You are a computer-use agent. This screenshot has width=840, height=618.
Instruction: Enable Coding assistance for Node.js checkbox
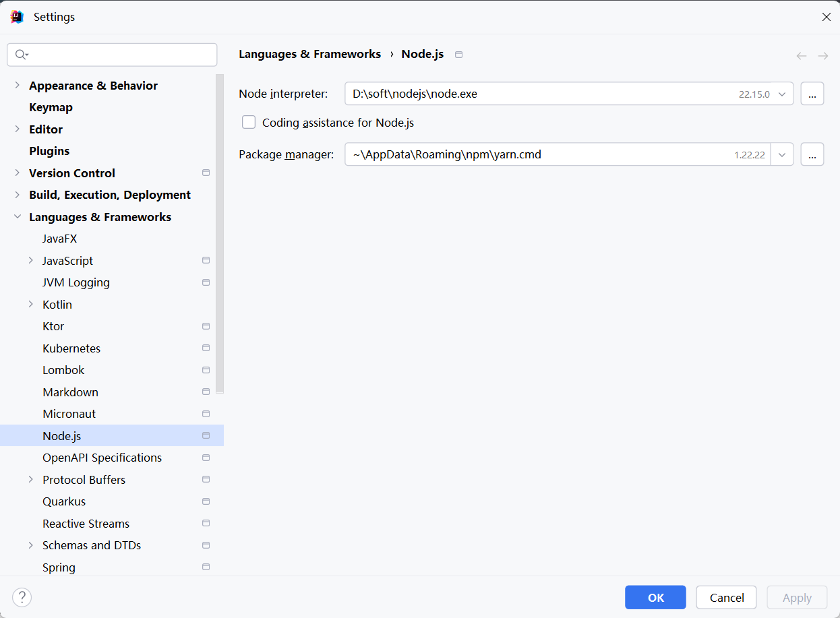point(249,122)
